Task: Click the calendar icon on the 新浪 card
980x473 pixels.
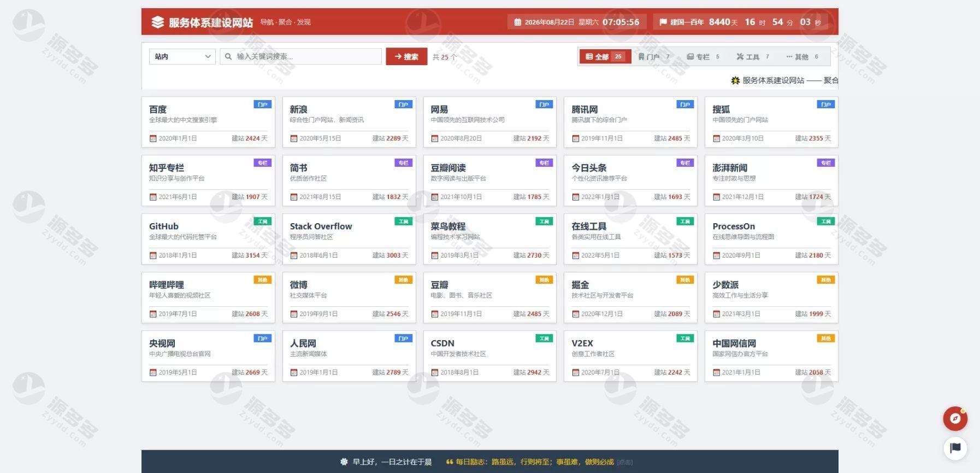Action: tap(294, 139)
